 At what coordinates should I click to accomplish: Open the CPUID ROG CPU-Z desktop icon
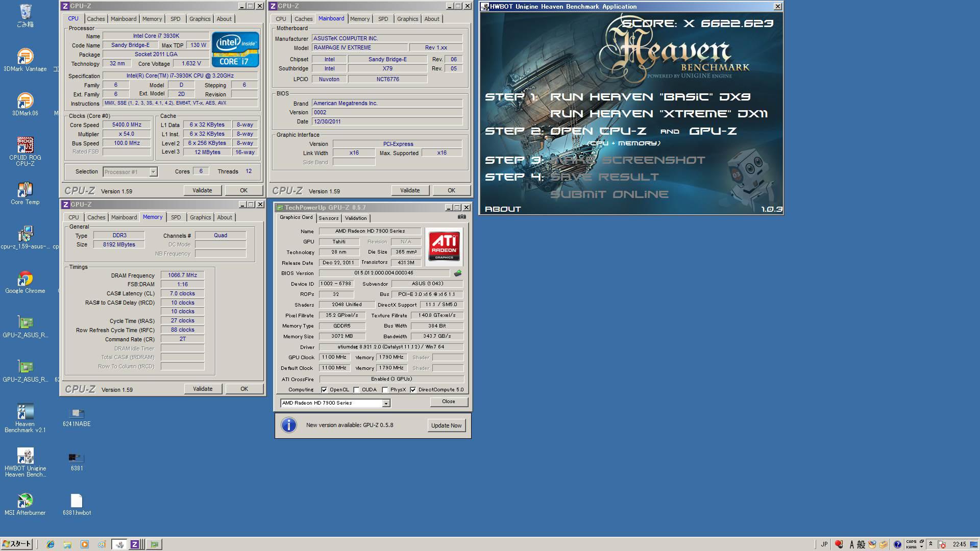[25, 152]
